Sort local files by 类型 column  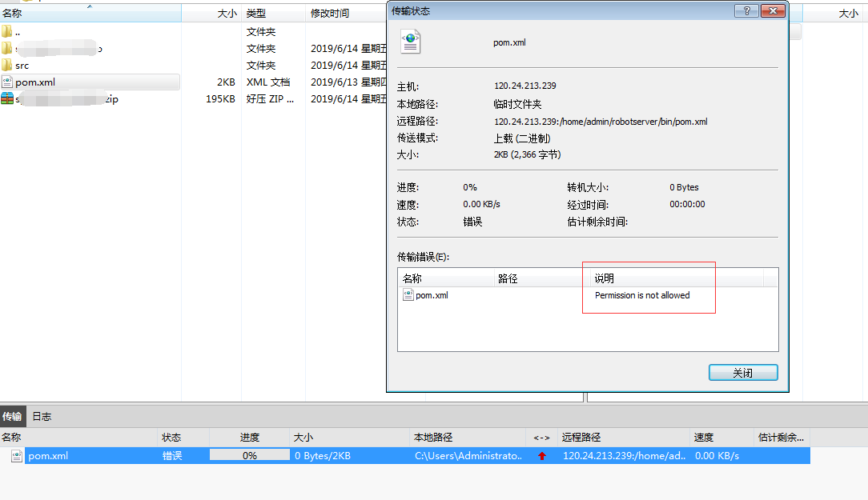tap(274, 14)
